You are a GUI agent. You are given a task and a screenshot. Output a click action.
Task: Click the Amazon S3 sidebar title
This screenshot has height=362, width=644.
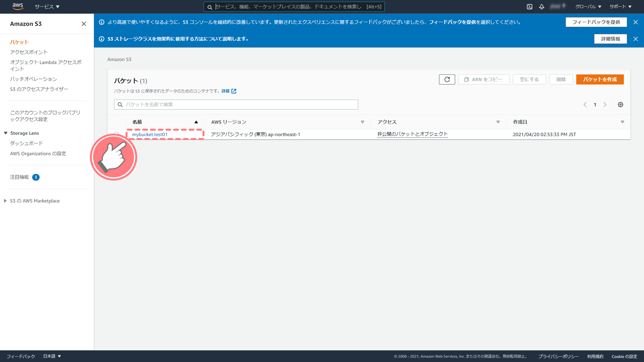(26, 24)
